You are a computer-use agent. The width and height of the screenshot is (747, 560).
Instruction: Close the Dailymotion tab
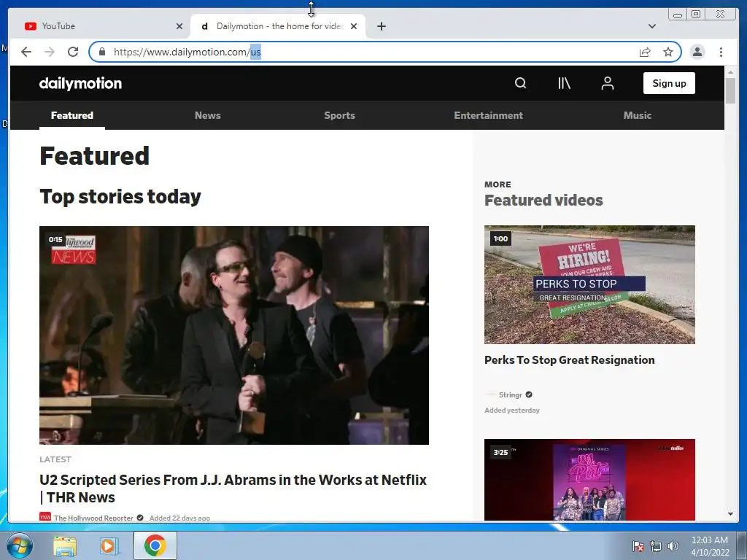click(x=354, y=26)
